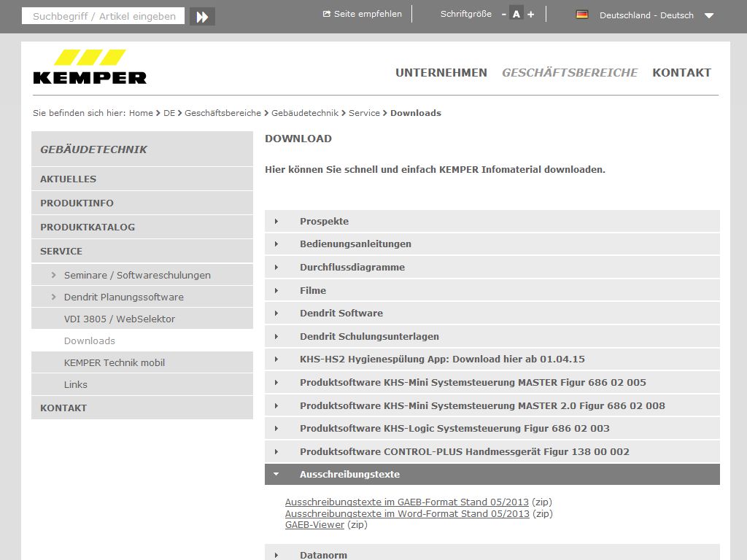Screen dimensions: 747x560
Task: Click the Seite empfehlen share icon
Action: pyautogui.click(x=326, y=15)
